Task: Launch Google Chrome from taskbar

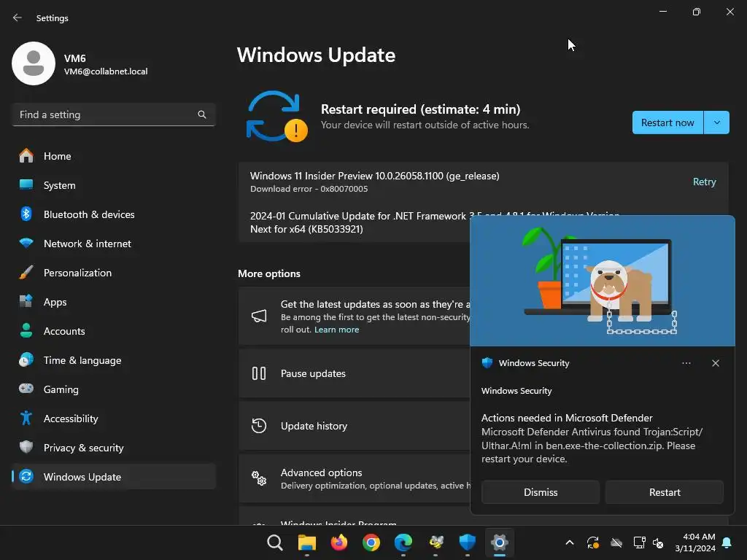Action: pyautogui.click(x=371, y=542)
